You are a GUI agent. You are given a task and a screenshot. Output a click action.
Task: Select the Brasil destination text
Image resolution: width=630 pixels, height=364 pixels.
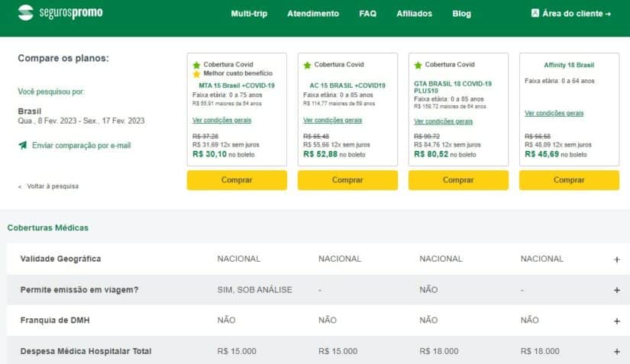coord(30,111)
